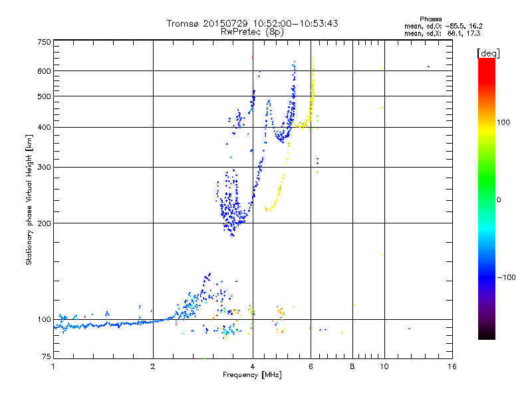Click the yellow X-mode trace near 6 MHz
Image resolution: width=532 pixels, height=399 pixels.
tap(313, 92)
